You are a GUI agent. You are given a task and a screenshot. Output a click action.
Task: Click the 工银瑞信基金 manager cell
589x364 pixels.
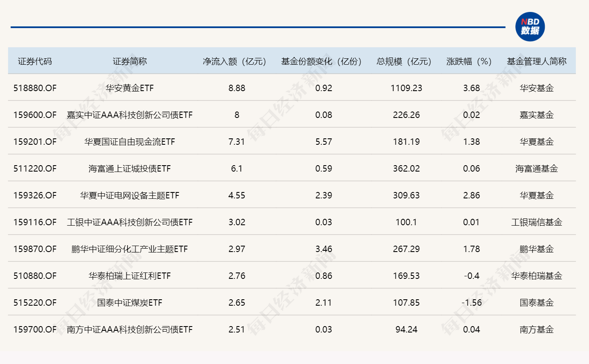(x=537, y=222)
